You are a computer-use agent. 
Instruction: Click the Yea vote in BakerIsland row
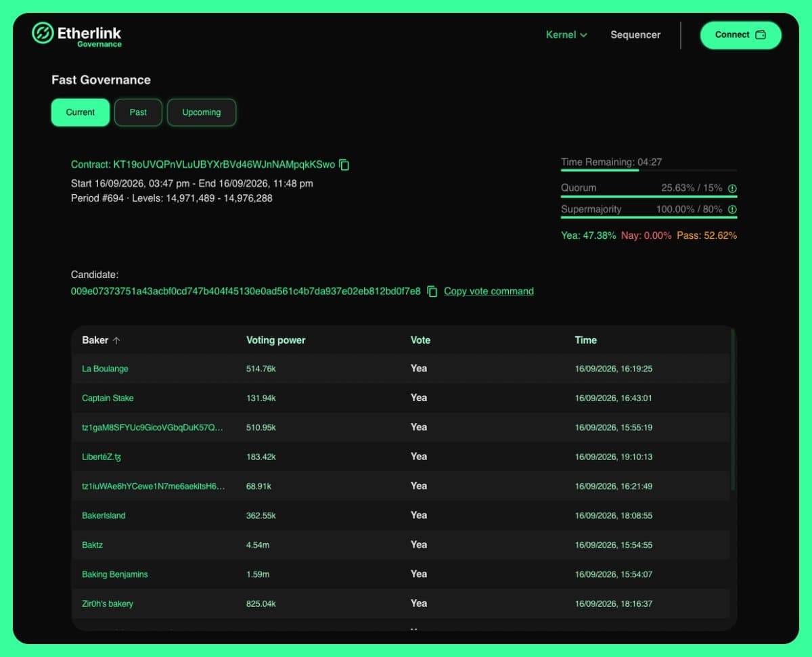(x=419, y=515)
